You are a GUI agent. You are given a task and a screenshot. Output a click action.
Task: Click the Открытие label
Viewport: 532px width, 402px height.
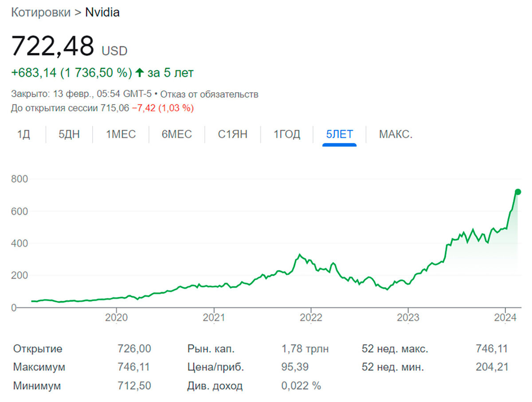38,349
